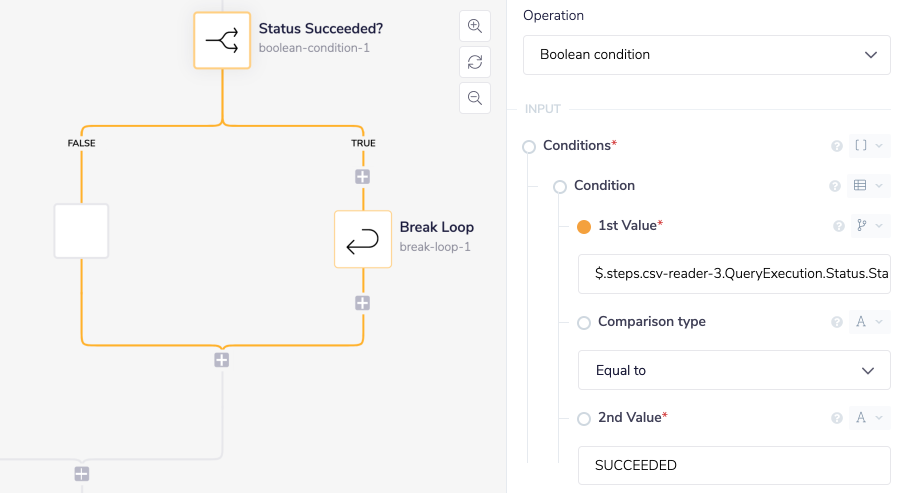The image size is (908, 493).
Task: Toggle the circle beside 2nd Value
Action: click(x=584, y=418)
